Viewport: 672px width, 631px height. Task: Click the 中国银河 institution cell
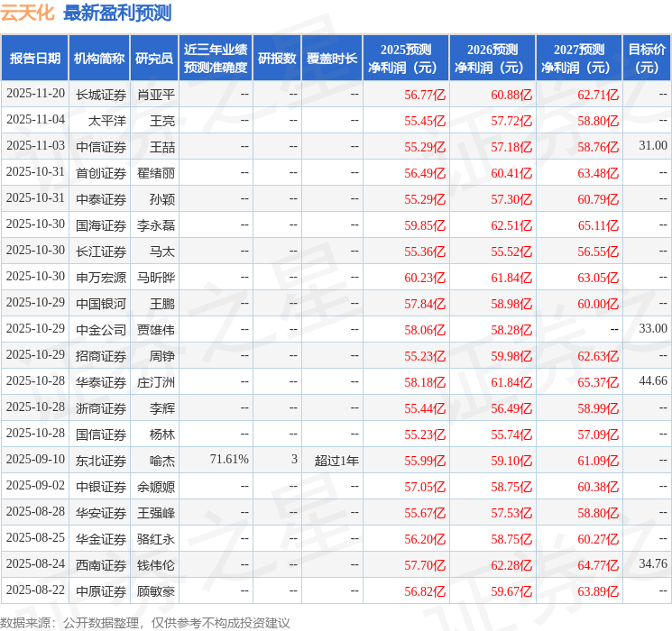click(101, 303)
